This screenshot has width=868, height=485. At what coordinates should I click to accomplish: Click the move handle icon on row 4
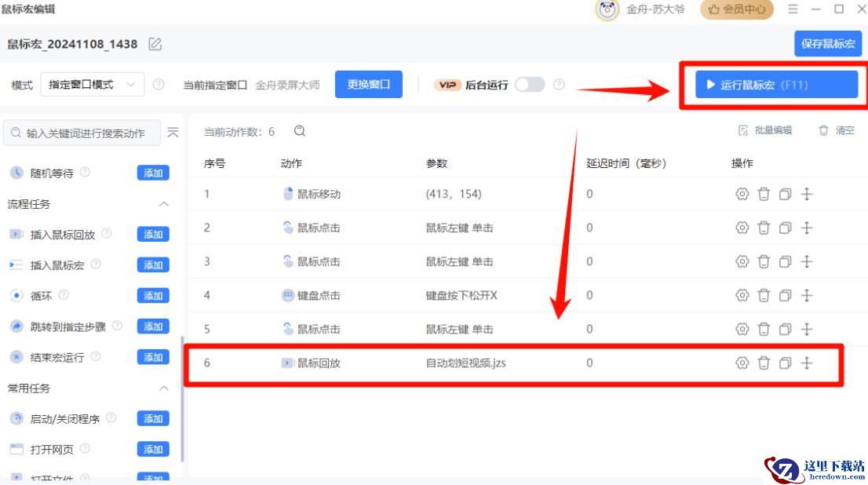806,296
